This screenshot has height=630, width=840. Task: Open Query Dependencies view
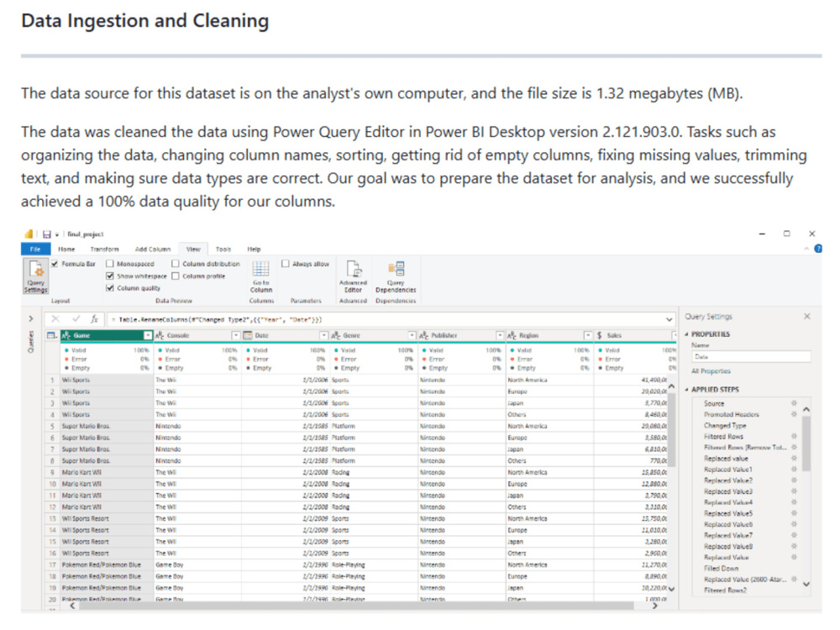[396, 277]
